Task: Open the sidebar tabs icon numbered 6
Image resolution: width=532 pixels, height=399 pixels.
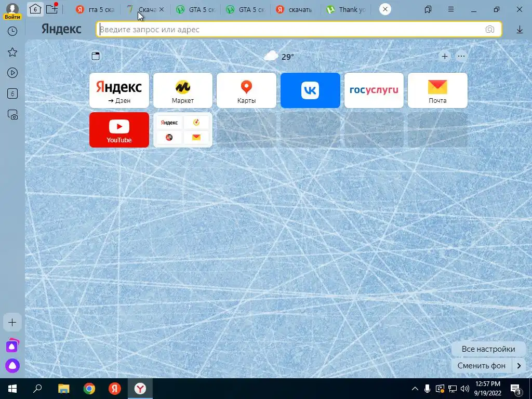Action: pos(12,94)
